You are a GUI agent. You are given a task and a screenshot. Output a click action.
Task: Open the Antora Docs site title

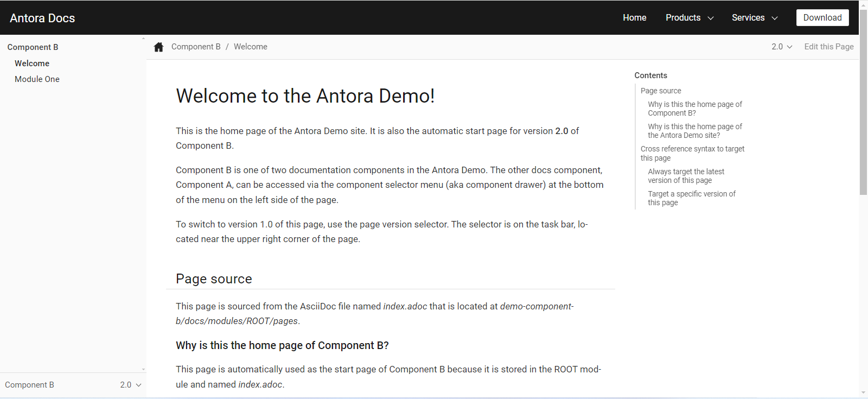coord(42,18)
